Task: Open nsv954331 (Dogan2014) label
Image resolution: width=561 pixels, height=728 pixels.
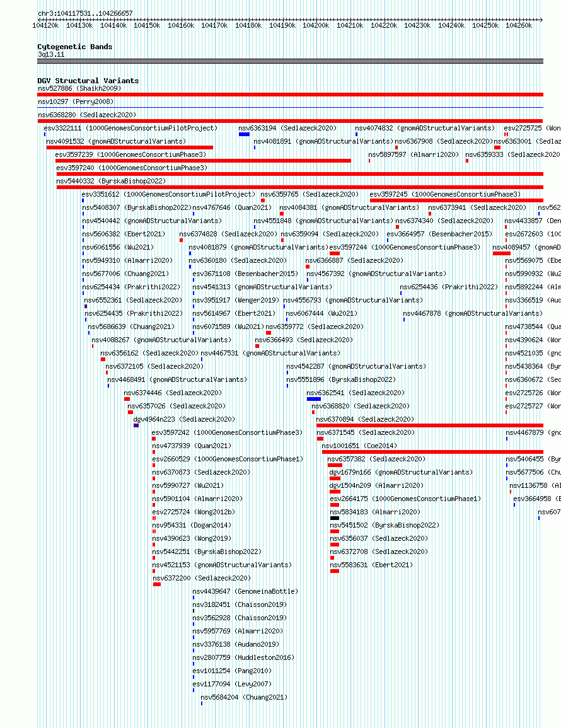Action: coord(192,525)
